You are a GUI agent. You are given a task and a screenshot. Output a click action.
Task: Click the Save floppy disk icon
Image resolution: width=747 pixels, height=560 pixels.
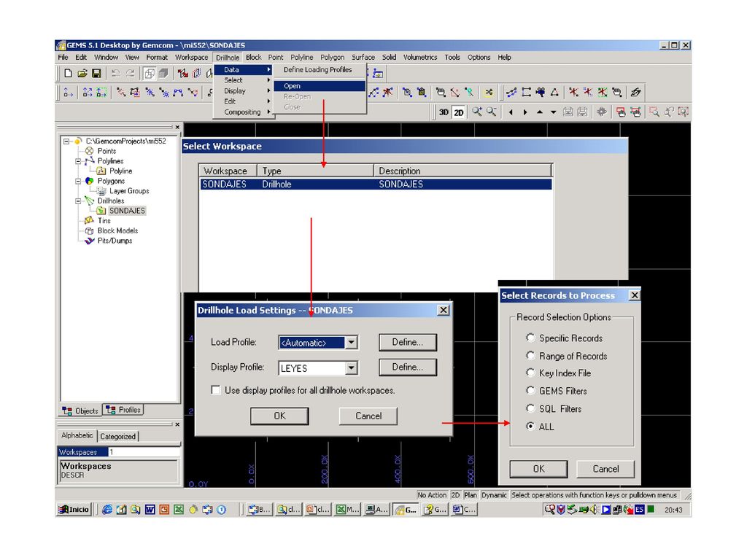click(x=97, y=74)
